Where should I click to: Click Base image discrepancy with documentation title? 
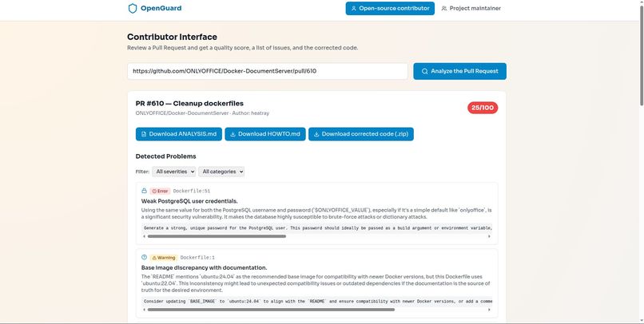click(204, 267)
